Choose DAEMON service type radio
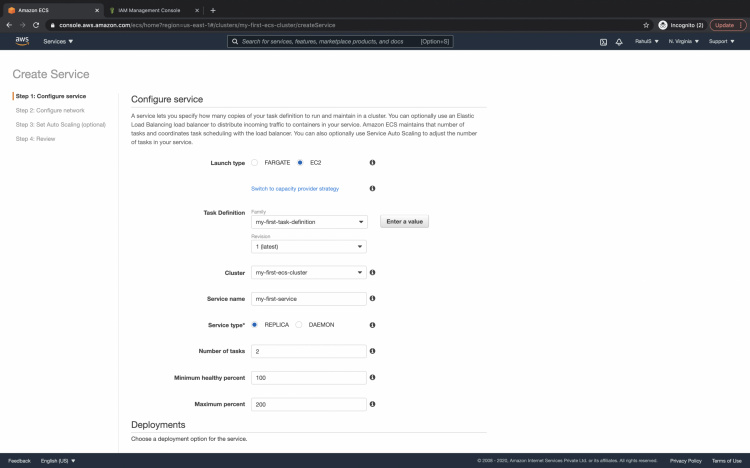Image resolution: width=750 pixels, height=468 pixels. click(298, 324)
